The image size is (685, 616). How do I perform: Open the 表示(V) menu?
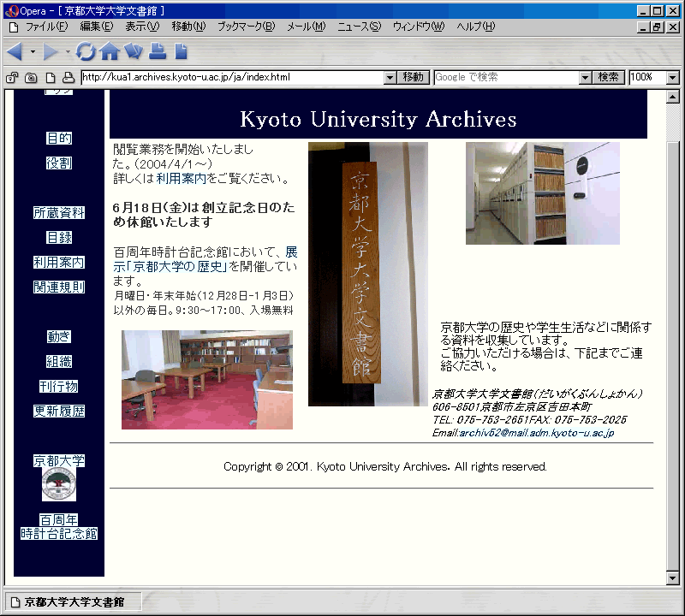[142, 27]
